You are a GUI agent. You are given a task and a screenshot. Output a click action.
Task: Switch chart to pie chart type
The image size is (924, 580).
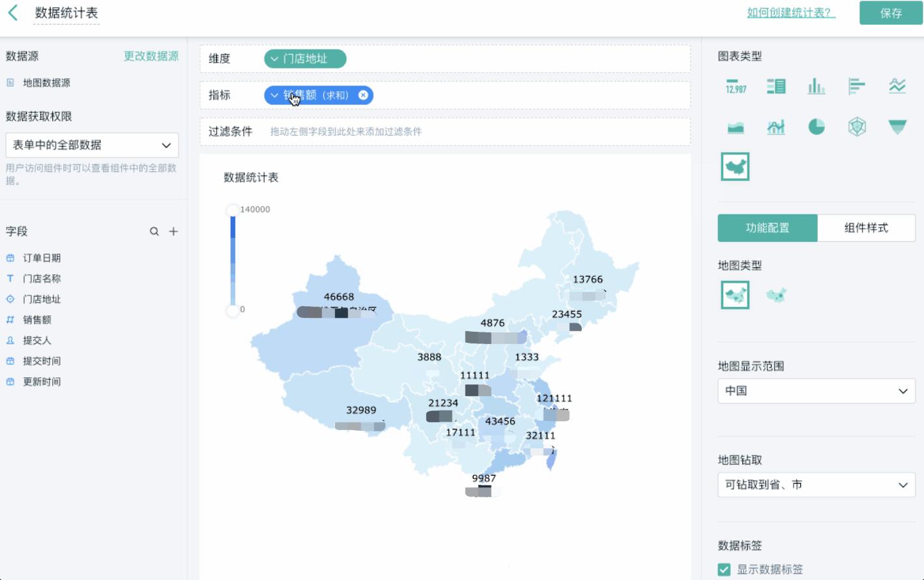816,126
